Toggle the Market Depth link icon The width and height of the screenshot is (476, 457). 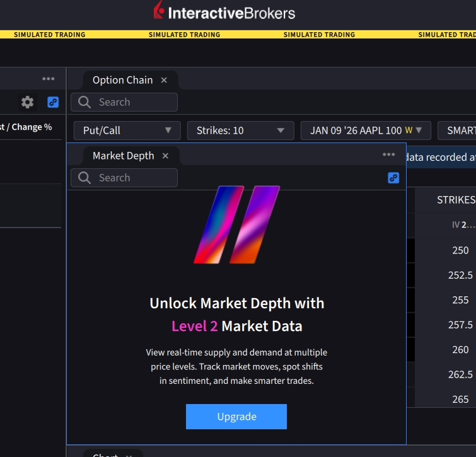point(393,178)
